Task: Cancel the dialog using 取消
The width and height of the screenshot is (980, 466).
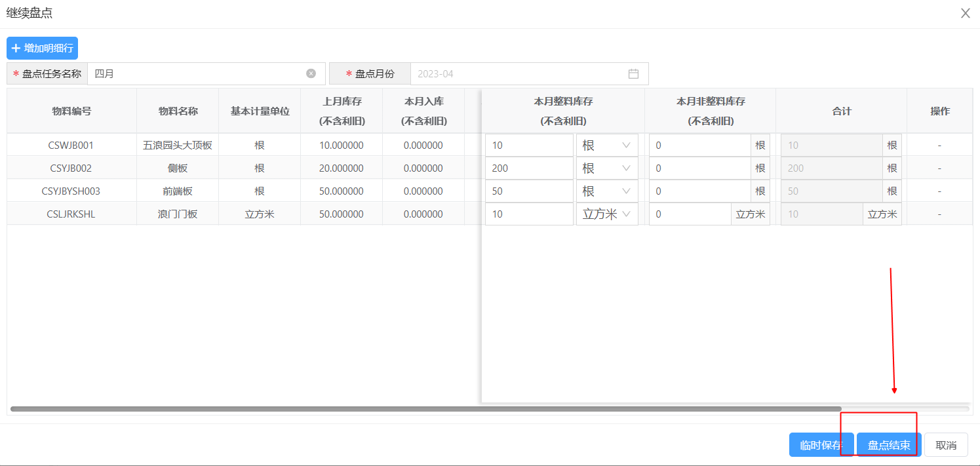Action: (945, 445)
